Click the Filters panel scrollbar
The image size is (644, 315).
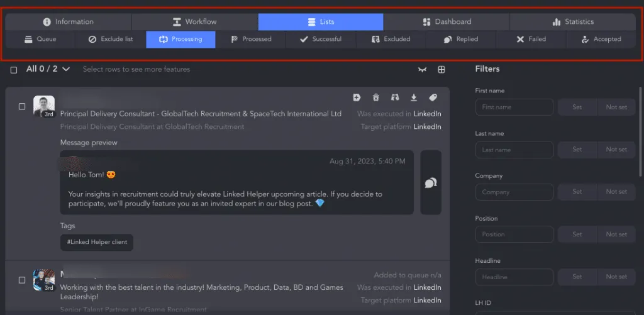640,131
